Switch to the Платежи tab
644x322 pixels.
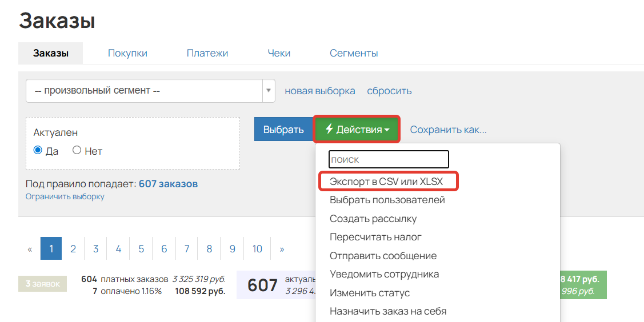click(207, 53)
